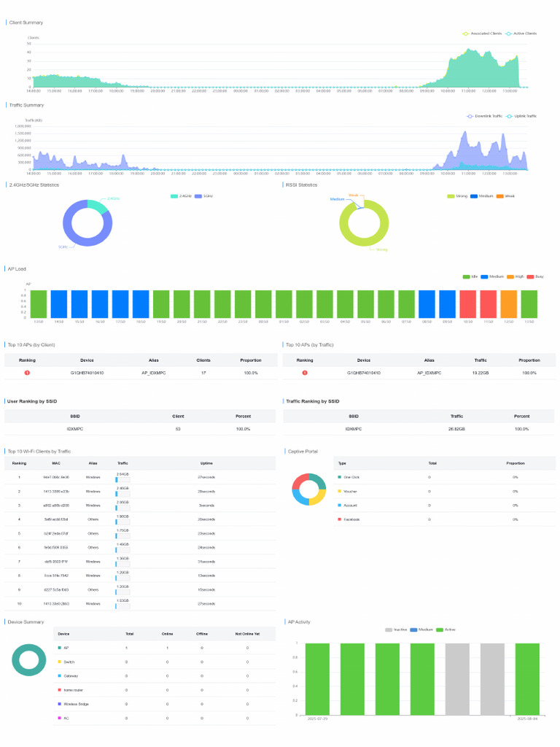Click device G1QH874010410 in Top APs by Traffic

pos(364,373)
